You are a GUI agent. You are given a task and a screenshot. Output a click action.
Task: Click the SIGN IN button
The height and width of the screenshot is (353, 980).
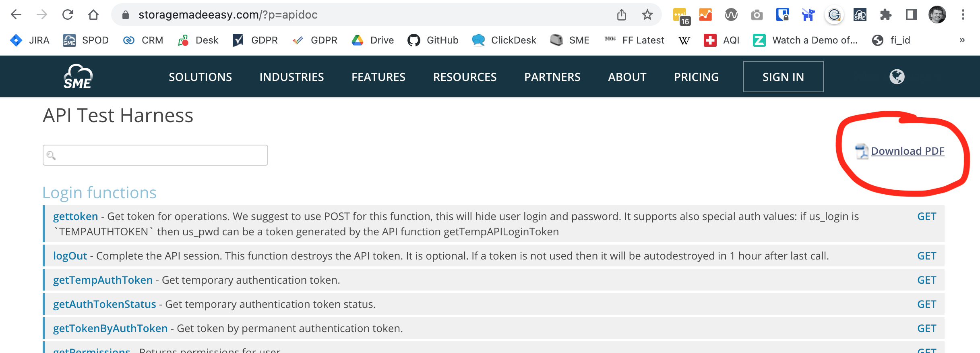click(783, 77)
